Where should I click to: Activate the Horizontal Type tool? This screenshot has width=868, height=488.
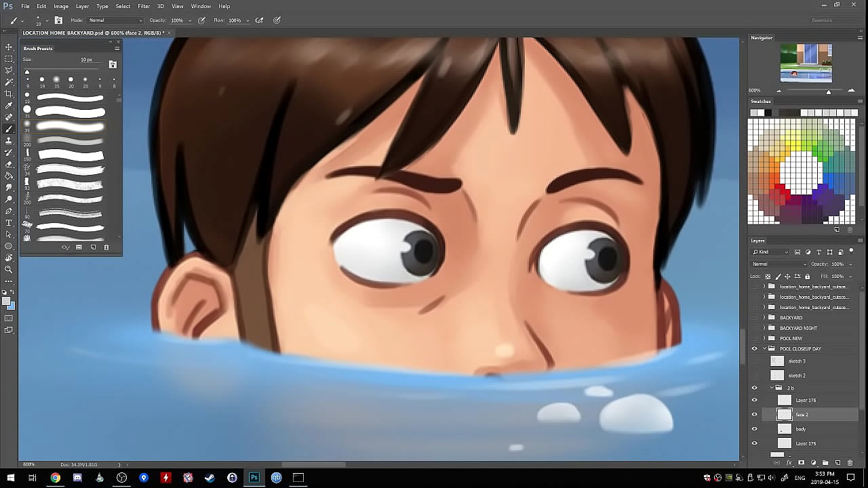pos(9,222)
